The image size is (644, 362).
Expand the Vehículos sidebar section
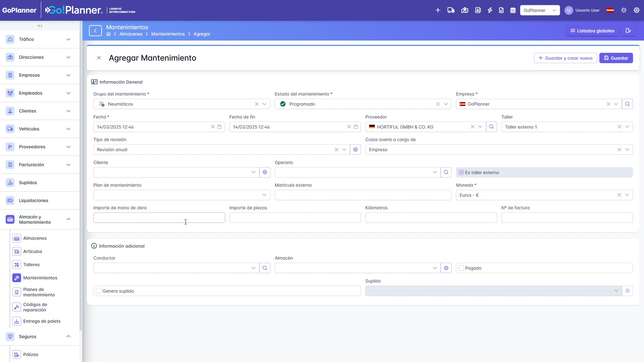pyautogui.click(x=40, y=129)
